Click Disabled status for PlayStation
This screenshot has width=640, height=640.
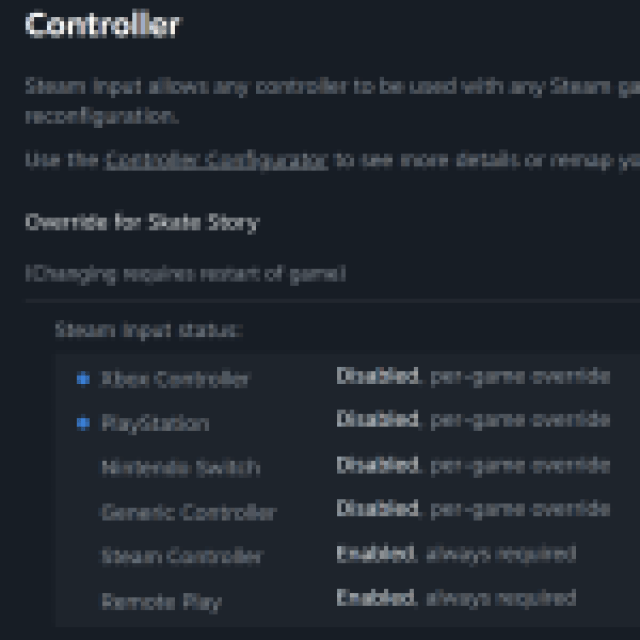point(377,420)
